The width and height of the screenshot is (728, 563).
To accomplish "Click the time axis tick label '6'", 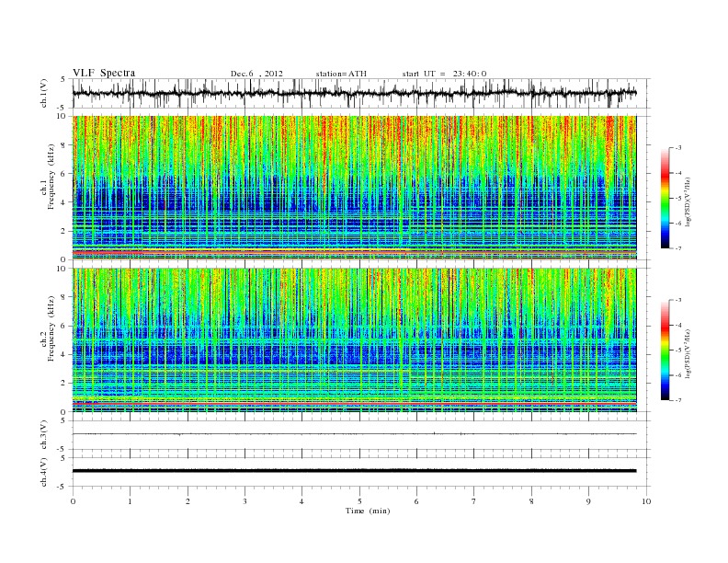I will coord(417,501).
